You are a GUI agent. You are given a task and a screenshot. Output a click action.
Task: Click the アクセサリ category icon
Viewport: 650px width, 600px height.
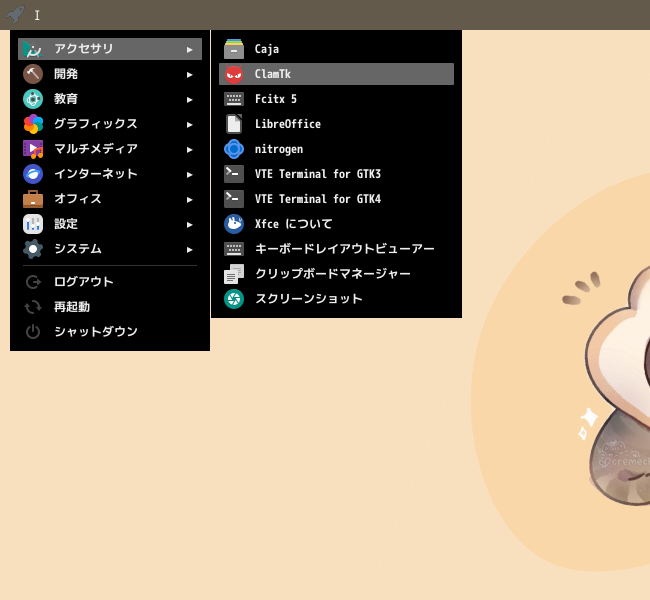pos(33,49)
